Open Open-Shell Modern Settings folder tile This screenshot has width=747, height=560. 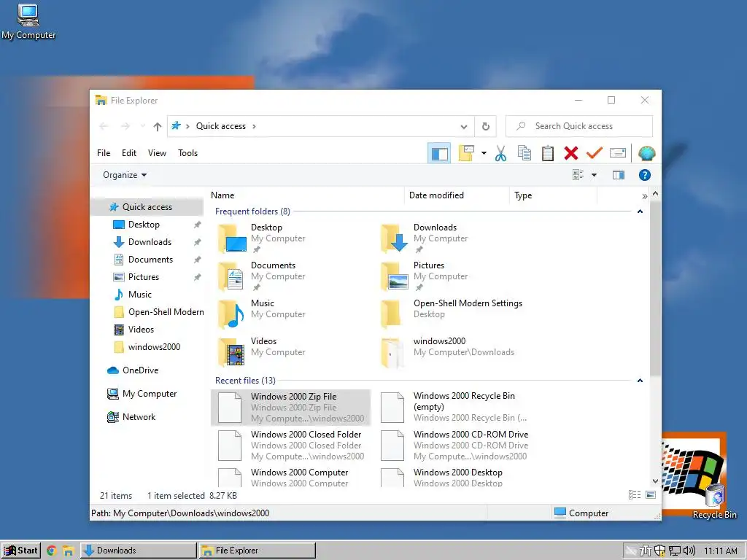[x=453, y=314]
